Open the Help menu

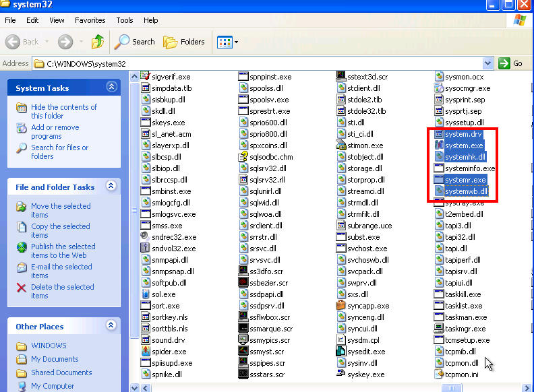[x=150, y=20]
